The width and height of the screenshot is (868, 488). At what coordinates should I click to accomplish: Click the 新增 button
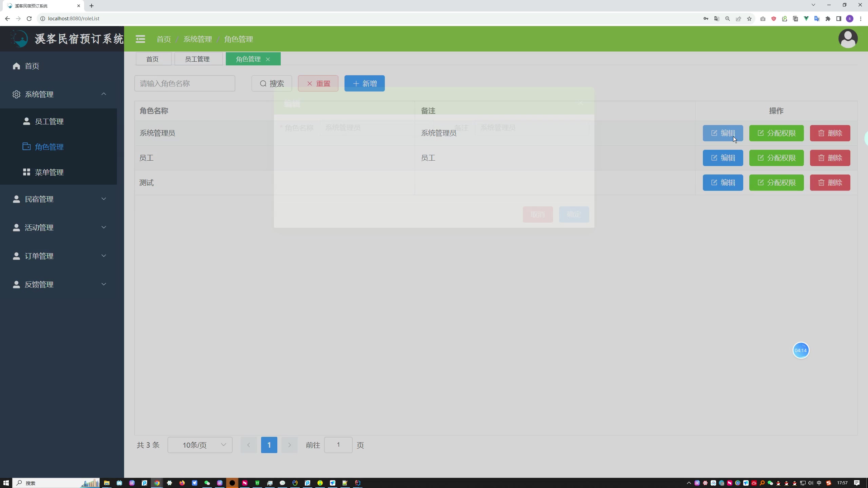click(x=364, y=83)
